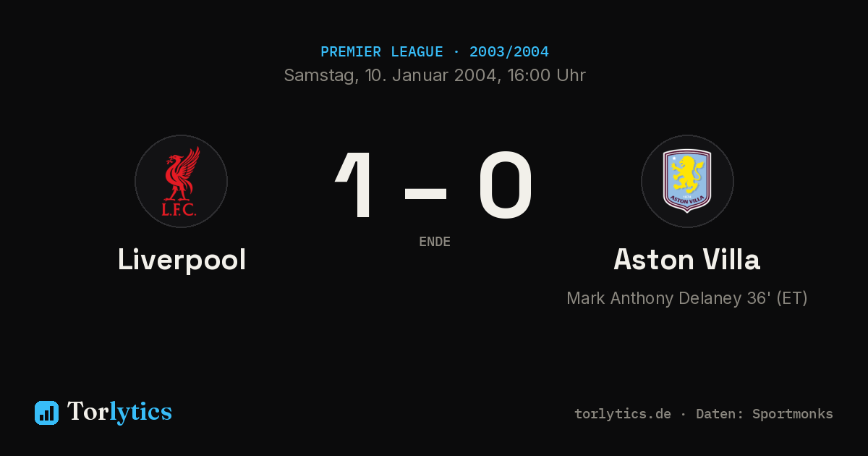Screen dimensions: 868x456
Task: Click the yellow lion in Villa crest
Action: pyautogui.click(x=687, y=174)
